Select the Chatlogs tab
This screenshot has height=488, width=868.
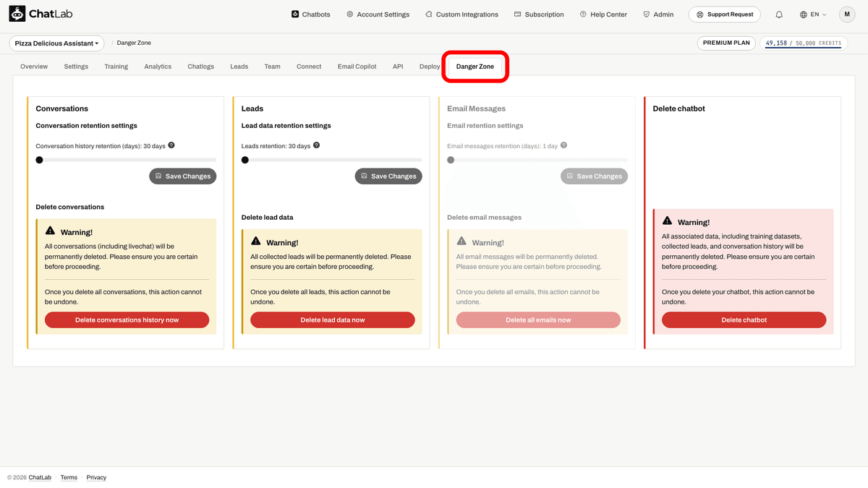(201, 67)
